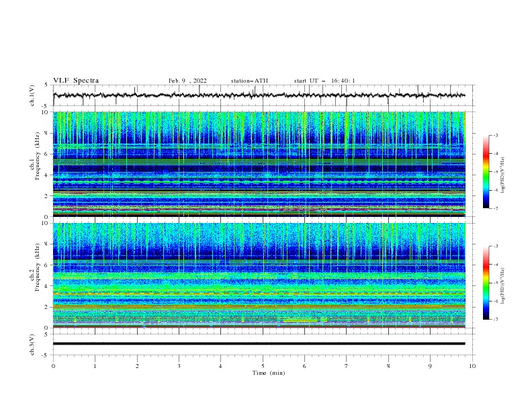Click the "Time (min)" axis title

click(x=269, y=373)
